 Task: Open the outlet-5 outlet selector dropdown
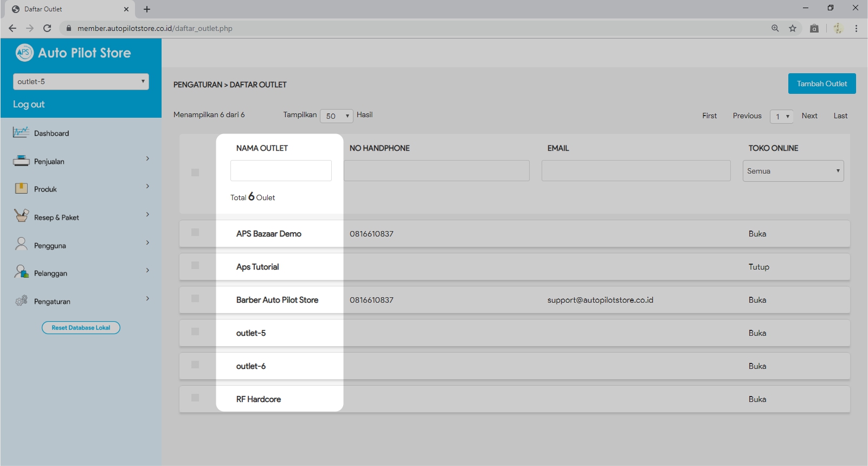coord(81,81)
